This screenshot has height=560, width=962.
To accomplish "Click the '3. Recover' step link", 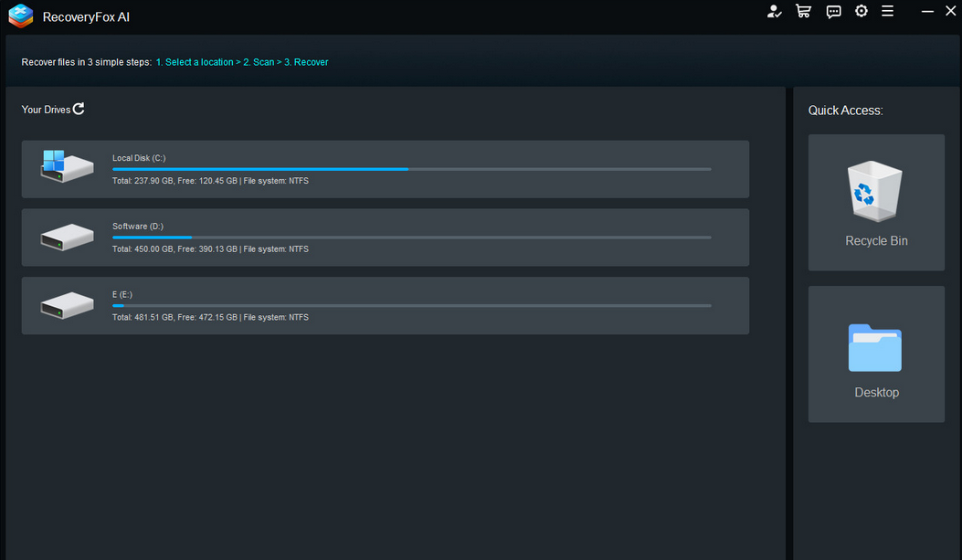I will pos(305,62).
